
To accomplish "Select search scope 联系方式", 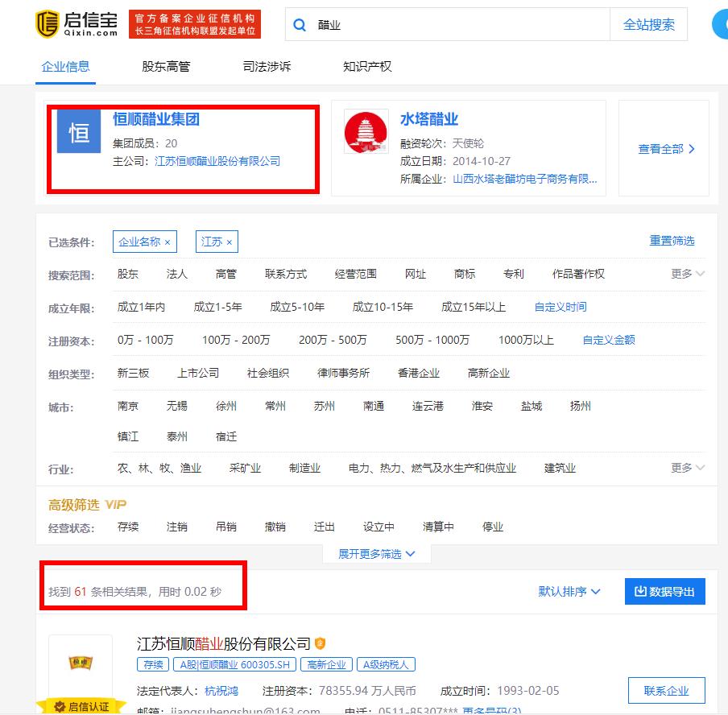I will click(x=286, y=274).
